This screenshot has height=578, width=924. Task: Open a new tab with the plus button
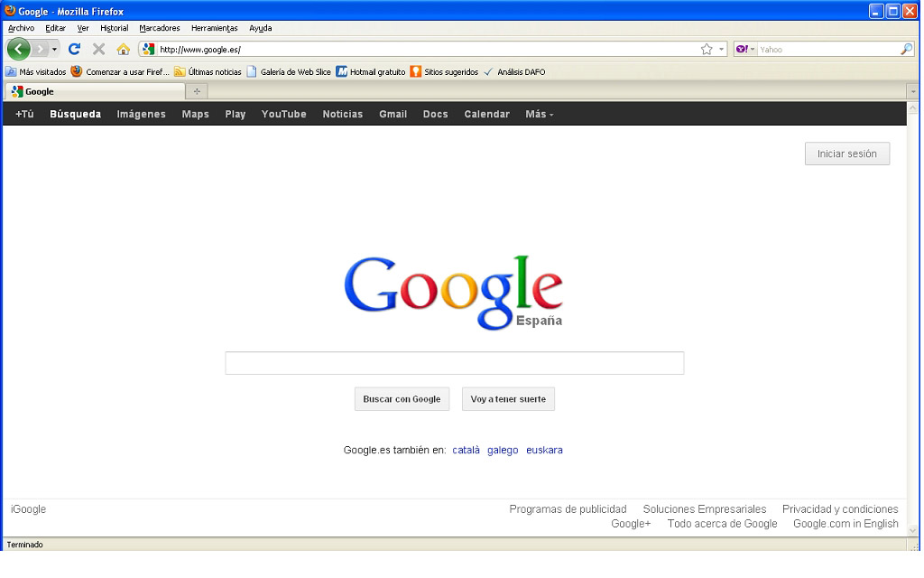tap(197, 91)
